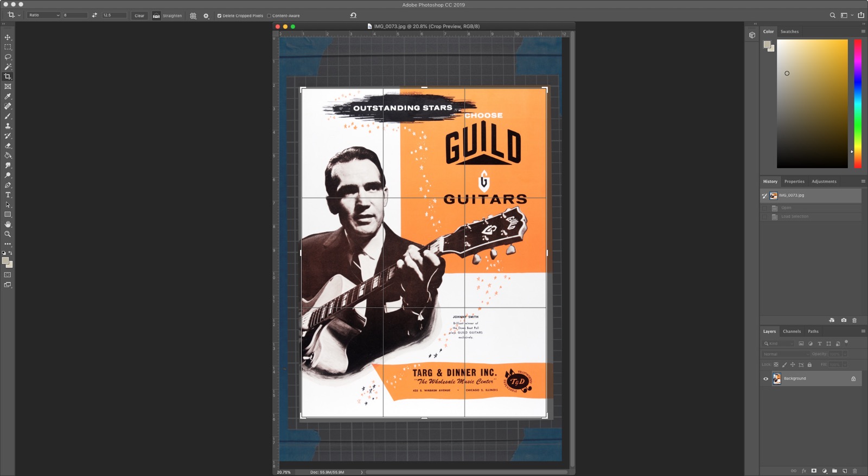Select the Path Selection tool

(x=8, y=204)
